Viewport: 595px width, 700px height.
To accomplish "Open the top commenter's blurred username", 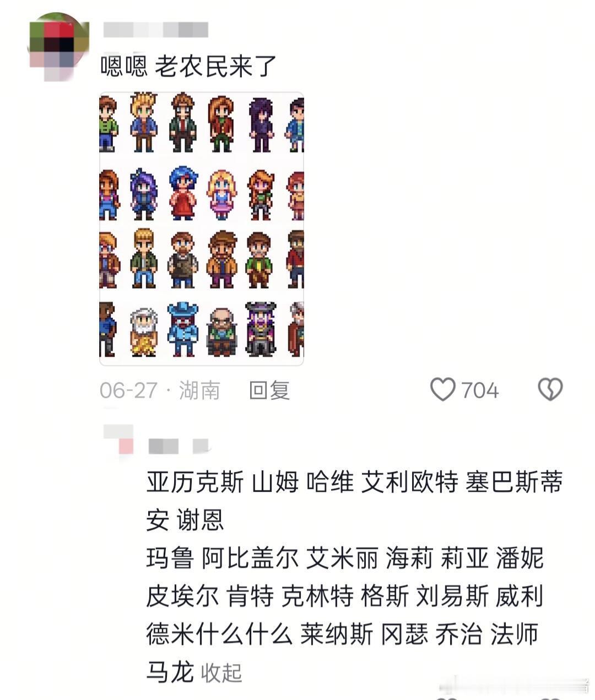I will (x=155, y=30).
